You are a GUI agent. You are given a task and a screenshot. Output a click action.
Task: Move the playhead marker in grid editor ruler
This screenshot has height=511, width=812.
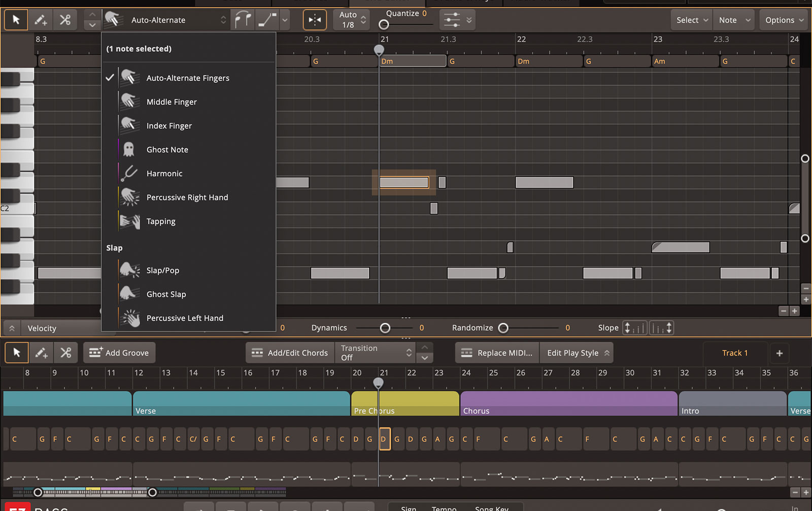379,50
